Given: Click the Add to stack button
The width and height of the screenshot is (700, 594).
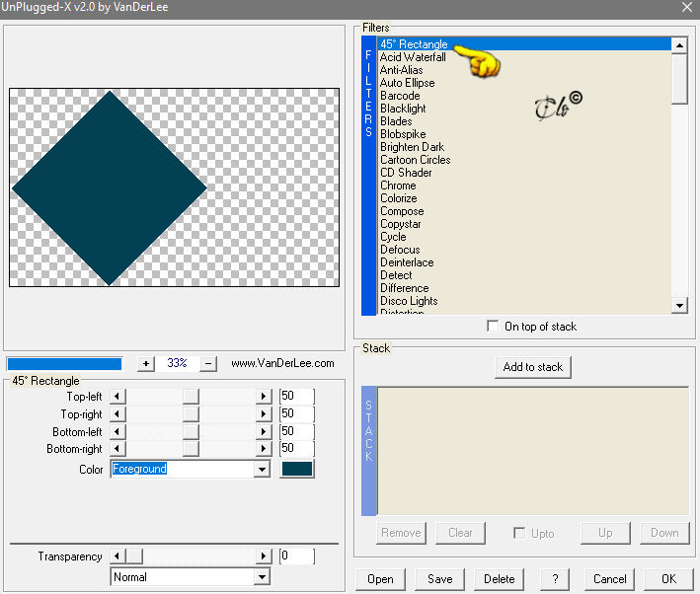Looking at the screenshot, I should click(532, 367).
